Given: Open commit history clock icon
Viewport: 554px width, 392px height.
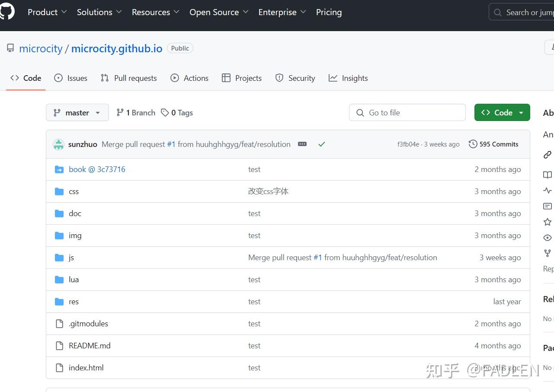Looking at the screenshot, I should point(473,144).
